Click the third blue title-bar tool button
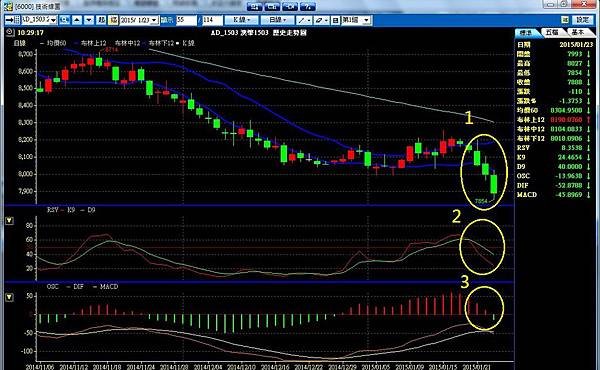 (290, 6)
